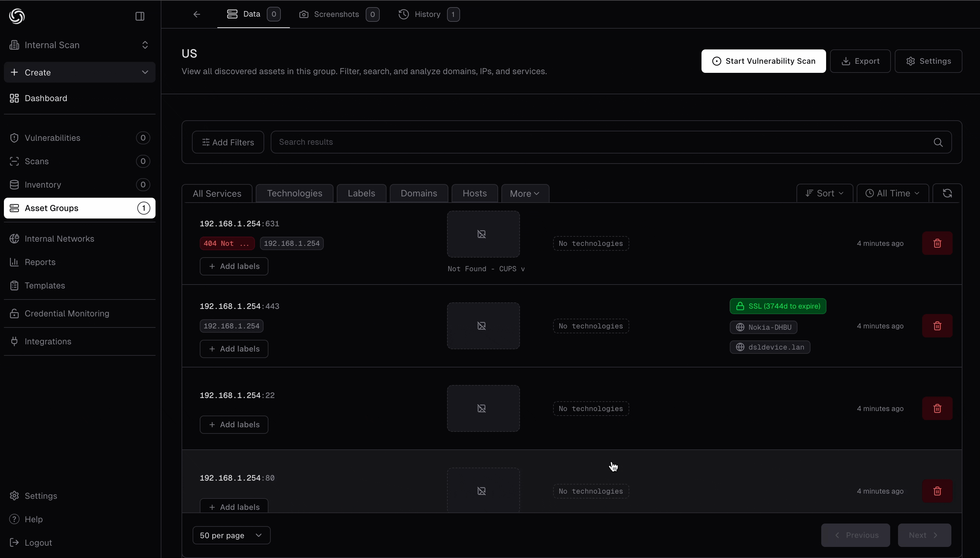Expand the Internal Scan workspace switcher

(79, 45)
